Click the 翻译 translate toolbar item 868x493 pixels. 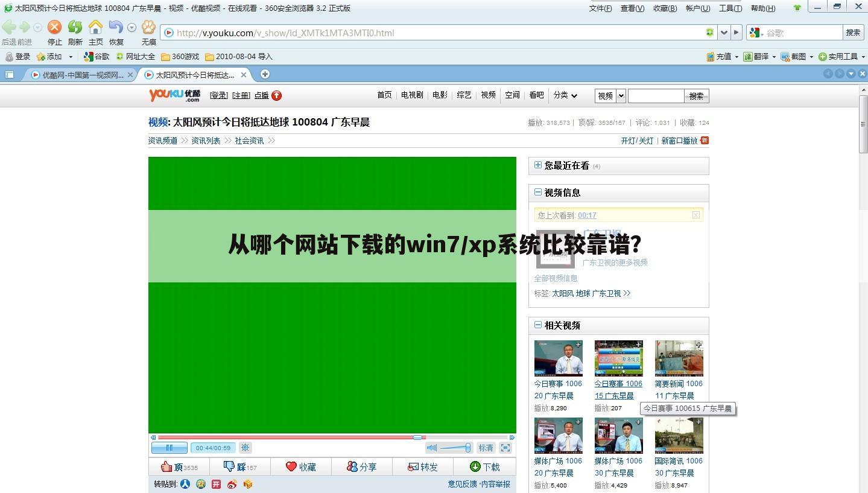click(x=756, y=56)
